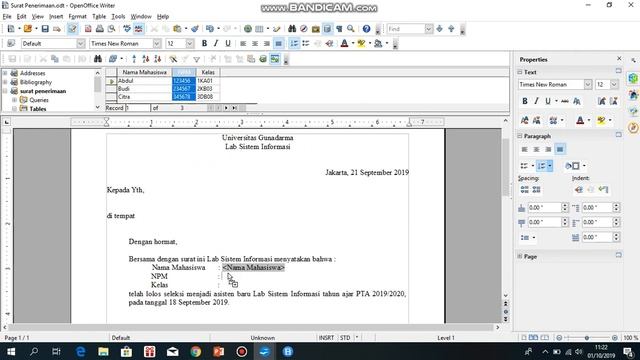Click the Nama Mahasiswa column header
The width and height of the screenshot is (640, 360).
pyautogui.click(x=144, y=72)
